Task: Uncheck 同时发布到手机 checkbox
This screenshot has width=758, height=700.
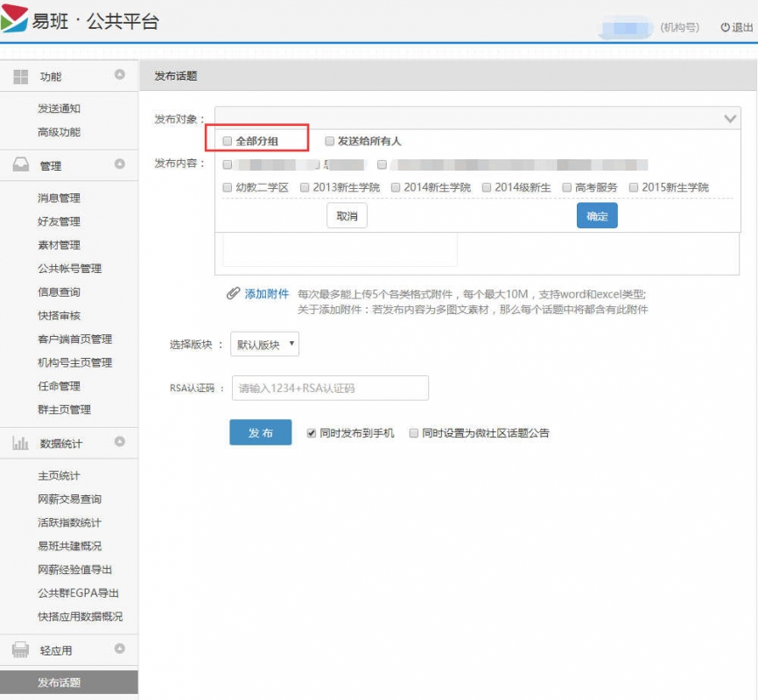Action: (x=312, y=433)
